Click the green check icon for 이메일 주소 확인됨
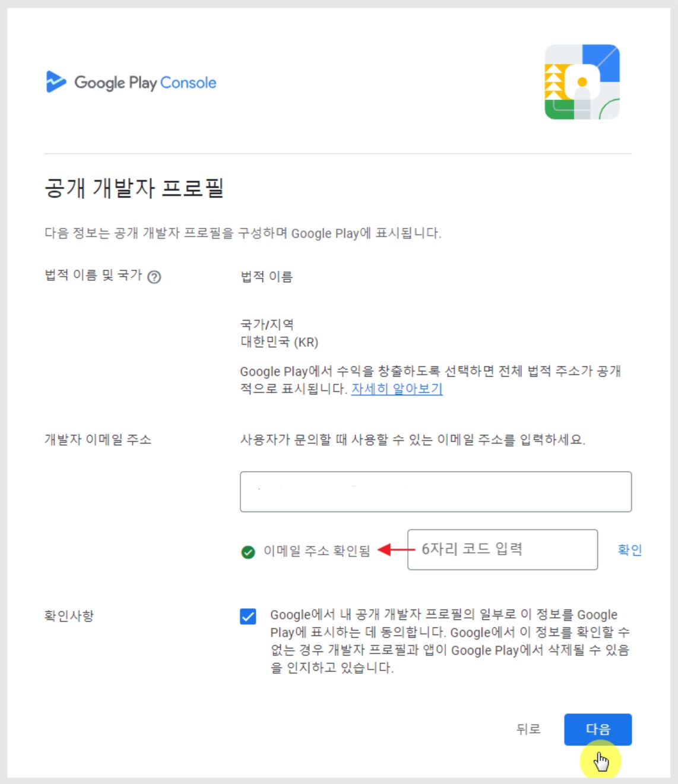The image size is (678, 784). tap(248, 552)
